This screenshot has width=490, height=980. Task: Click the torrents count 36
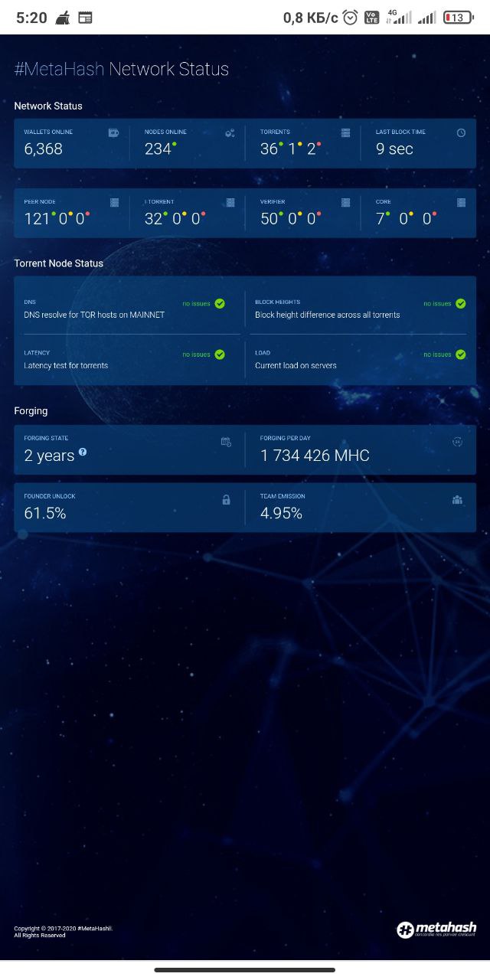tap(269, 149)
